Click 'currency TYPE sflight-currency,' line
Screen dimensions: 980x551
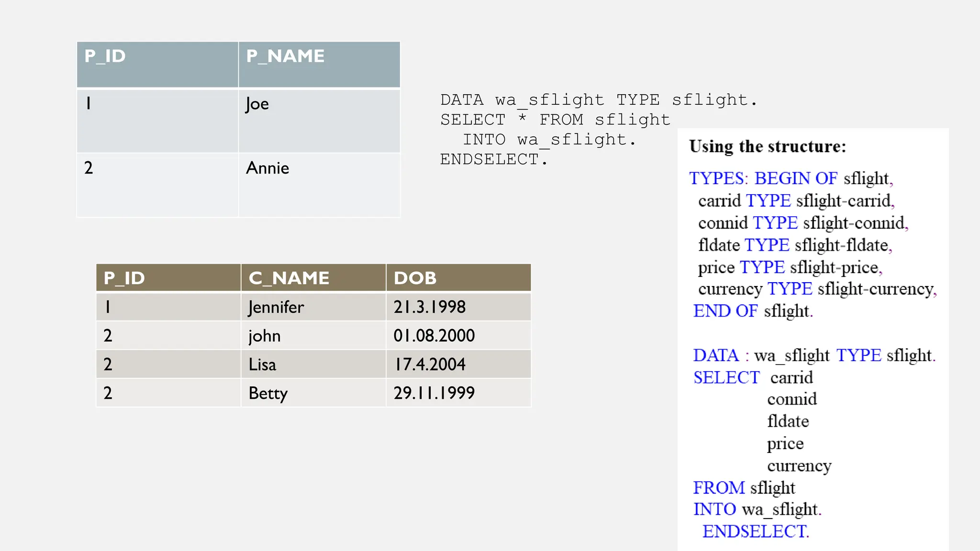[817, 289]
